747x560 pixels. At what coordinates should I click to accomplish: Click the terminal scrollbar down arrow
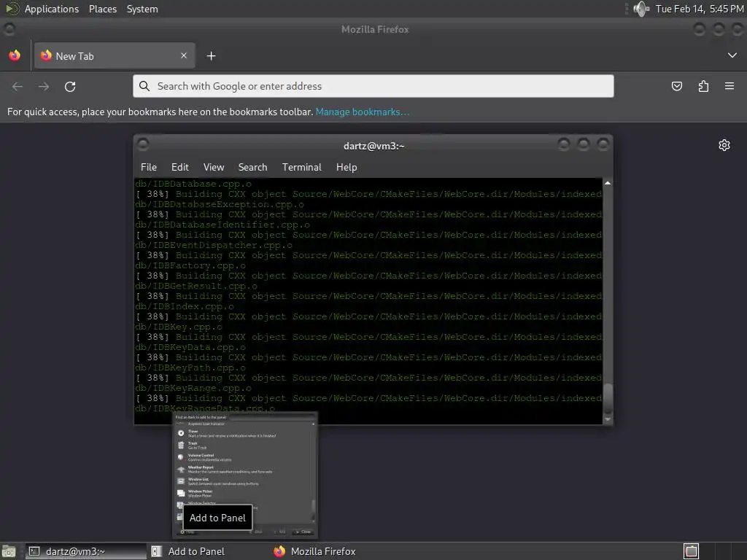(608, 419)
